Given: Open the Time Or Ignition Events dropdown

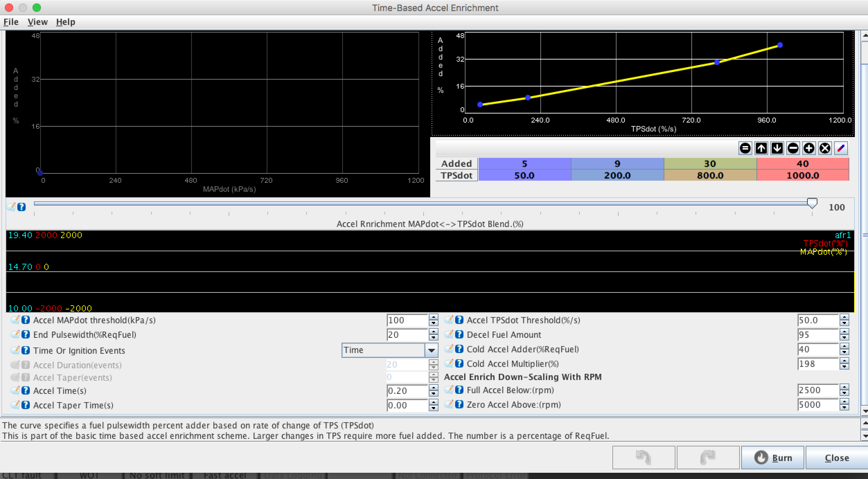Looking at the screenshot, I should 431,350.
